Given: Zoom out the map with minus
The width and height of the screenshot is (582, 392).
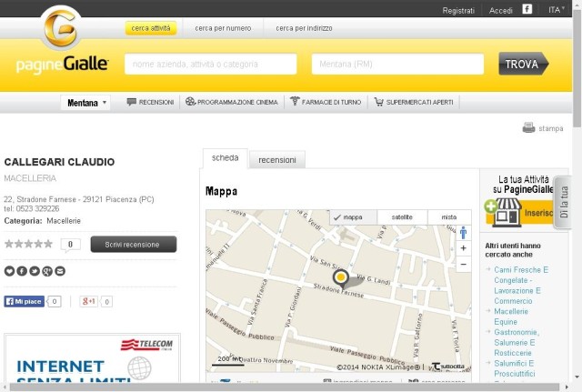Looking at the screenshot, I should [x=463, y=265].
